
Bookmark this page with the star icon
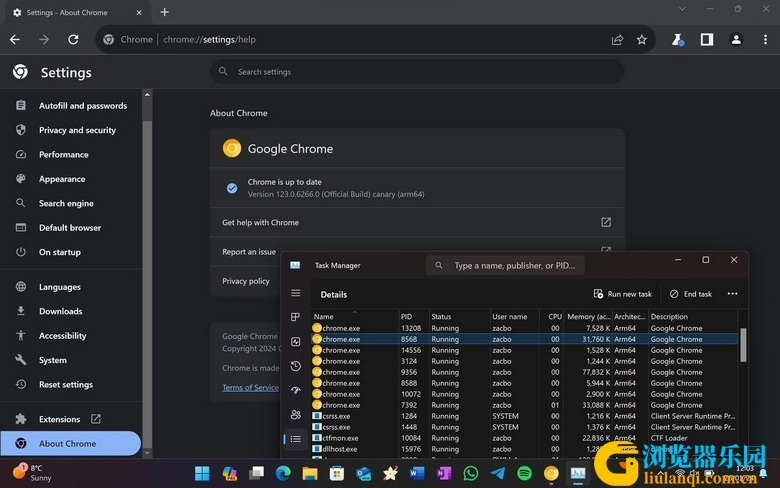pyautogui.click(x=642, y=39)
